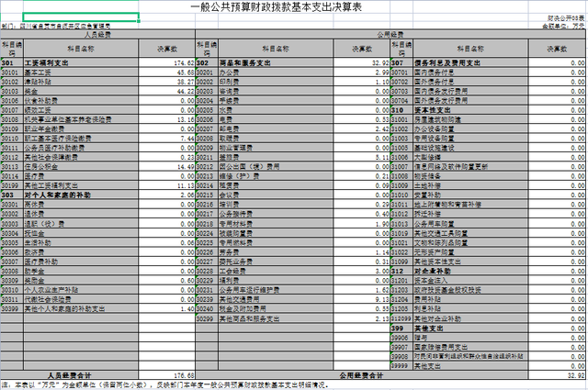Select the 津贴补贴 value 38.27
The width and height of the screenshot is (588, 390).
point(172,81)
